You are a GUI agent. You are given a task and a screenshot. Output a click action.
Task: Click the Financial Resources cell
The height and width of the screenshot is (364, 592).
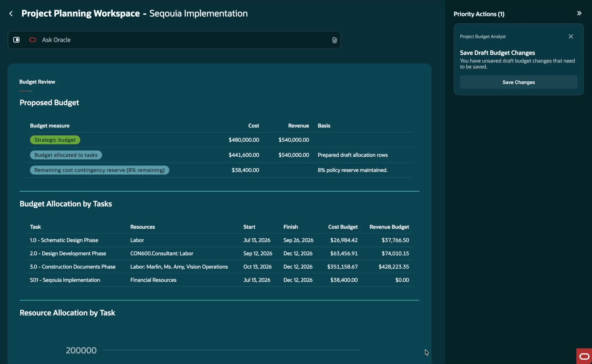153,280
